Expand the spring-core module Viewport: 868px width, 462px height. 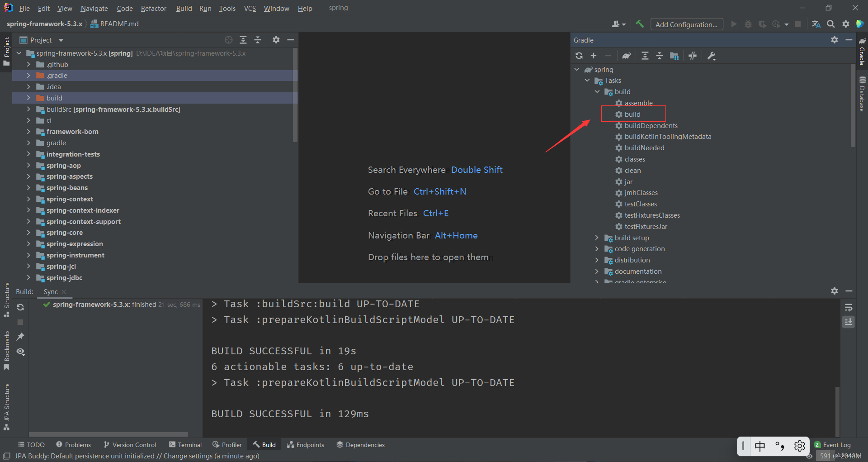pos(28,233)
